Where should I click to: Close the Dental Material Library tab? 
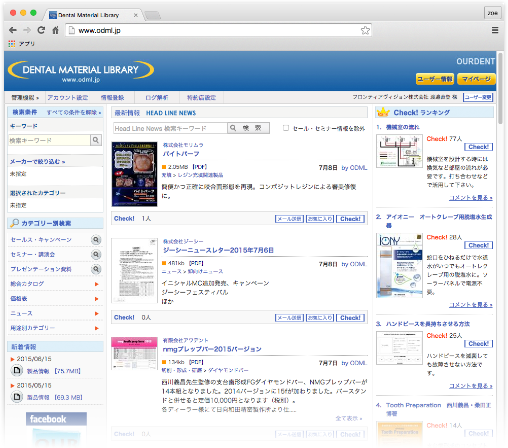pos(135,15)
